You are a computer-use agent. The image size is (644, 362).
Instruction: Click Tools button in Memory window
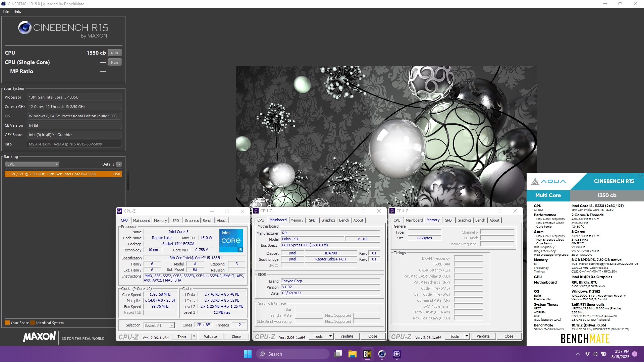pos(454,336)
